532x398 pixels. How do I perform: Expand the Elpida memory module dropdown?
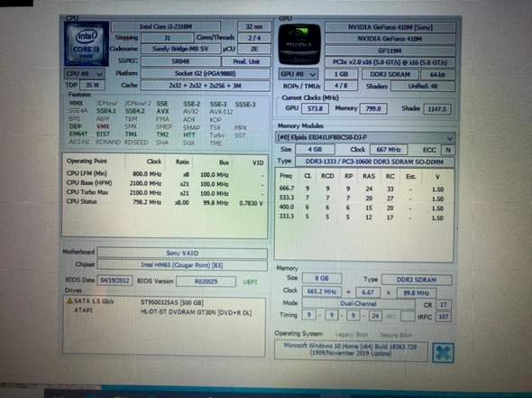tap(364, 137)
